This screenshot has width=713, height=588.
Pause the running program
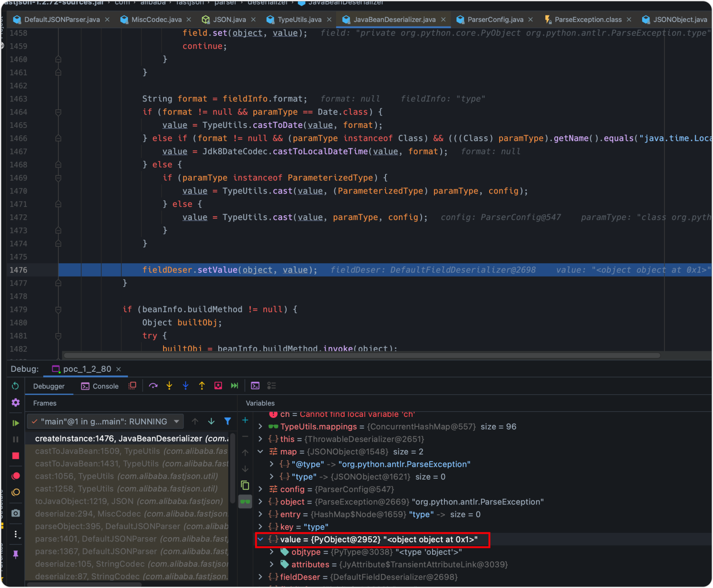point(16,439)
